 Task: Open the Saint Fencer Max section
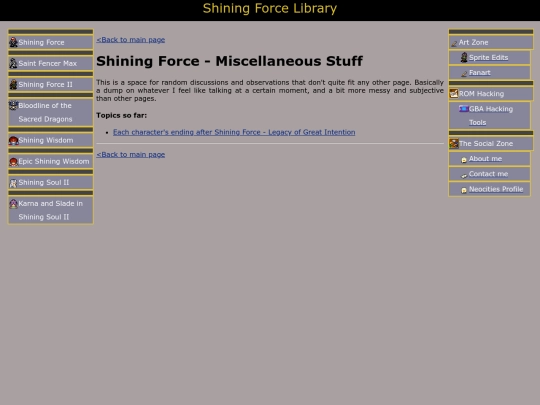[51, 63]
